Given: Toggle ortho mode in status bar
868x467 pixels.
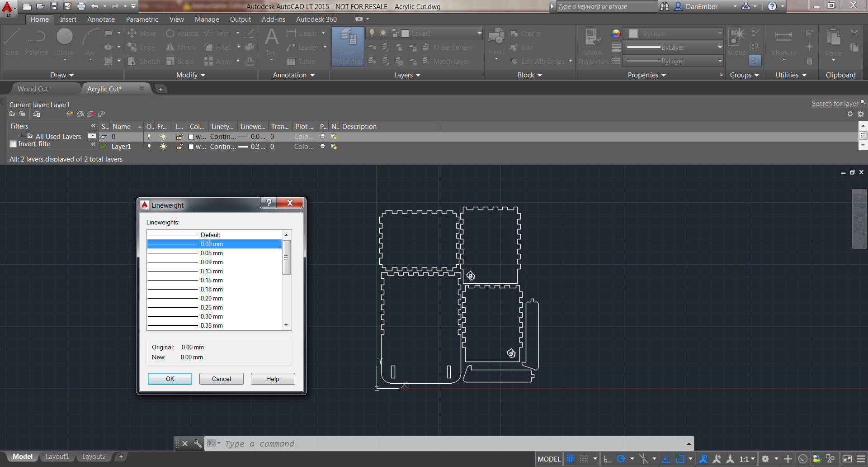Looking at the screenshot, I should (x=608, y=459).
